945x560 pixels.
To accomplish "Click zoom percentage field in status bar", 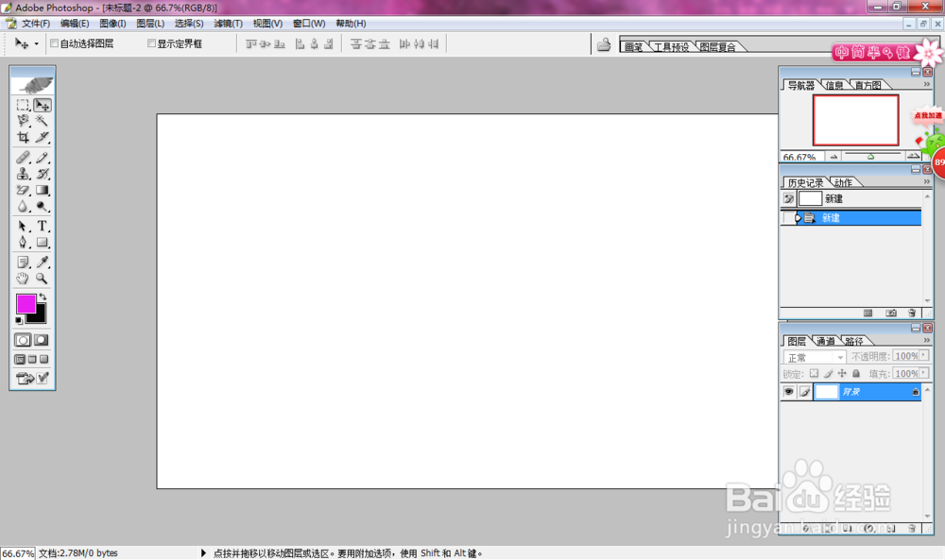I will 18,553.
